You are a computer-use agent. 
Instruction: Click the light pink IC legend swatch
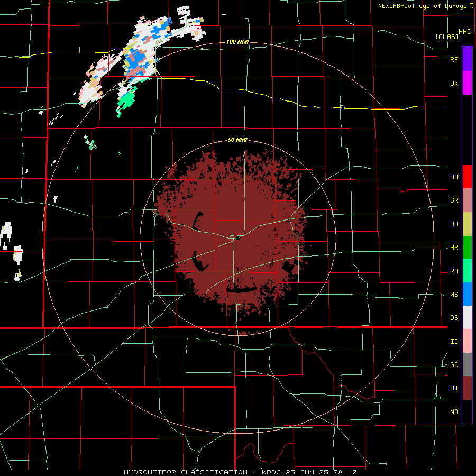pyautogui.click(x=467, y=341)
